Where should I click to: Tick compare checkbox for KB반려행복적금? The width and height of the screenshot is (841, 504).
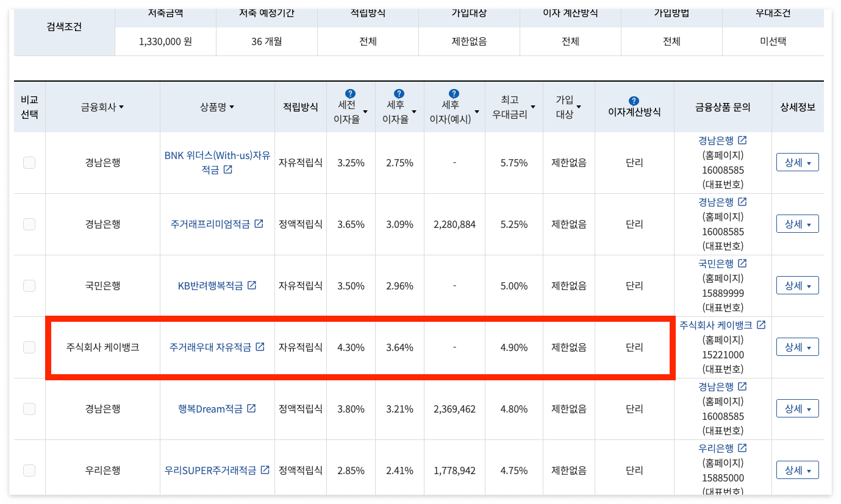(x=29, y=286)
